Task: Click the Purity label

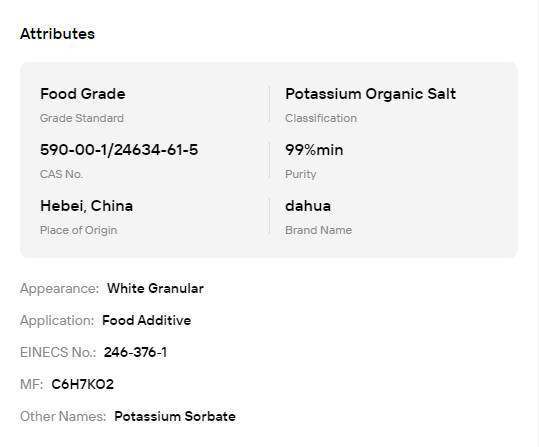Action: [301, 174]
